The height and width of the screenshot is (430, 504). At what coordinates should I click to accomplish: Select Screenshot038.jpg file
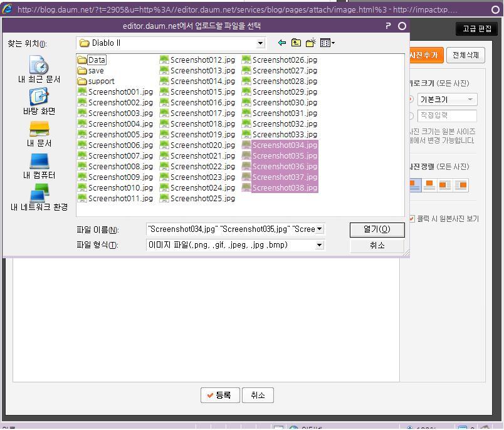(280, 187)
